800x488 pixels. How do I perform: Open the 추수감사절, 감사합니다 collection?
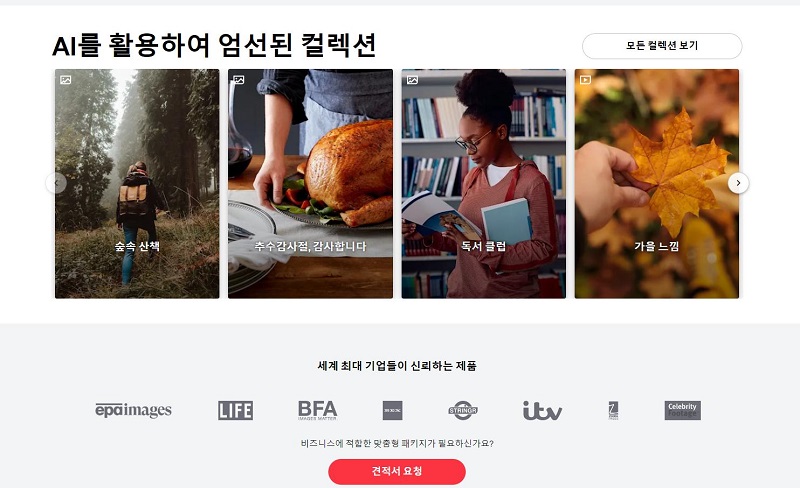click(310, 184)
